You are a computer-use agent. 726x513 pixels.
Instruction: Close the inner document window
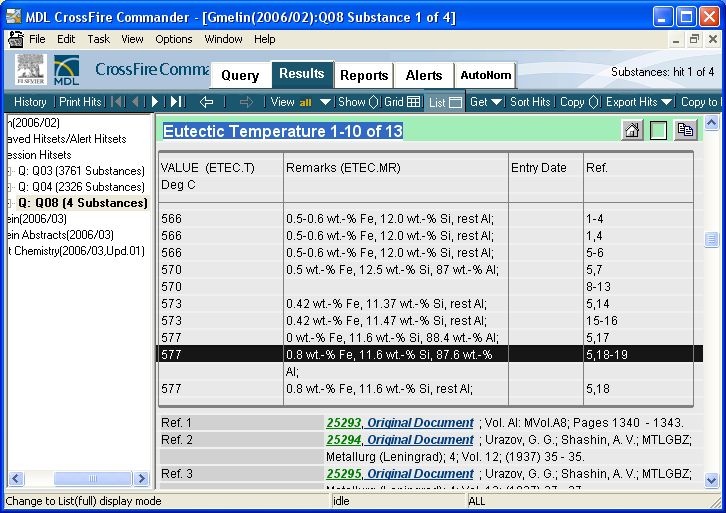click(713, 39)
